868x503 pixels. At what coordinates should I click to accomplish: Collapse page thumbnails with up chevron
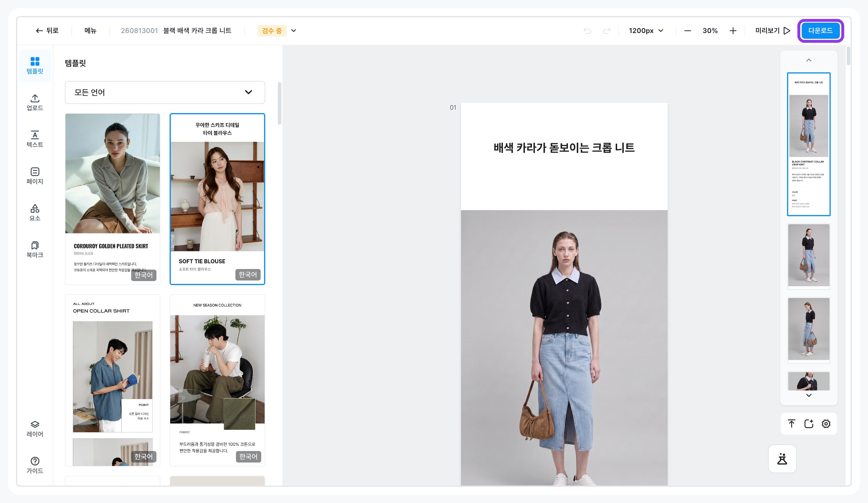coord(809,60)
